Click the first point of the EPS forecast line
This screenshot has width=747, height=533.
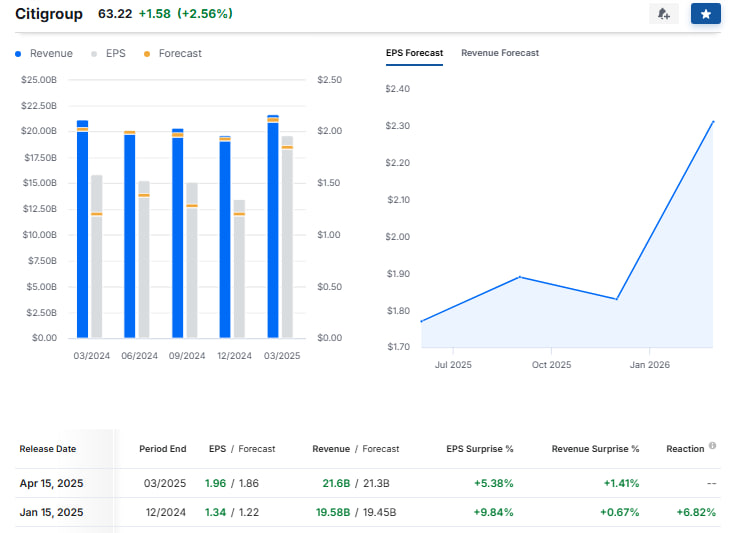[422, 322]
